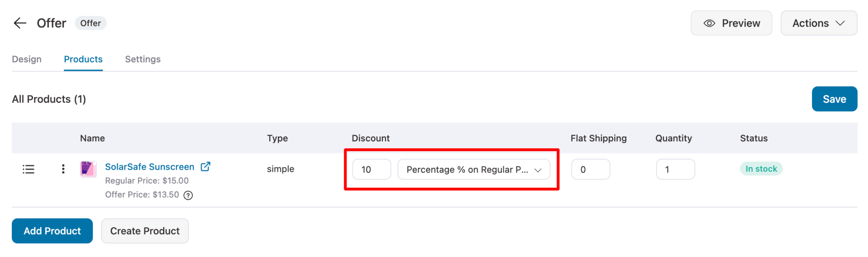Click the Flat Shipping input field
Screen dimensions: 868x257
[590, 169]
